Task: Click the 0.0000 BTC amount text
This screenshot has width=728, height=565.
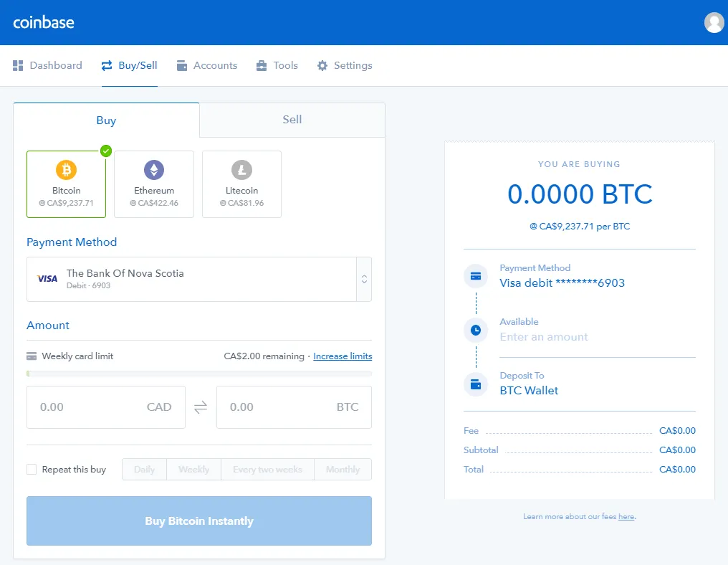Action: point(580,194)
